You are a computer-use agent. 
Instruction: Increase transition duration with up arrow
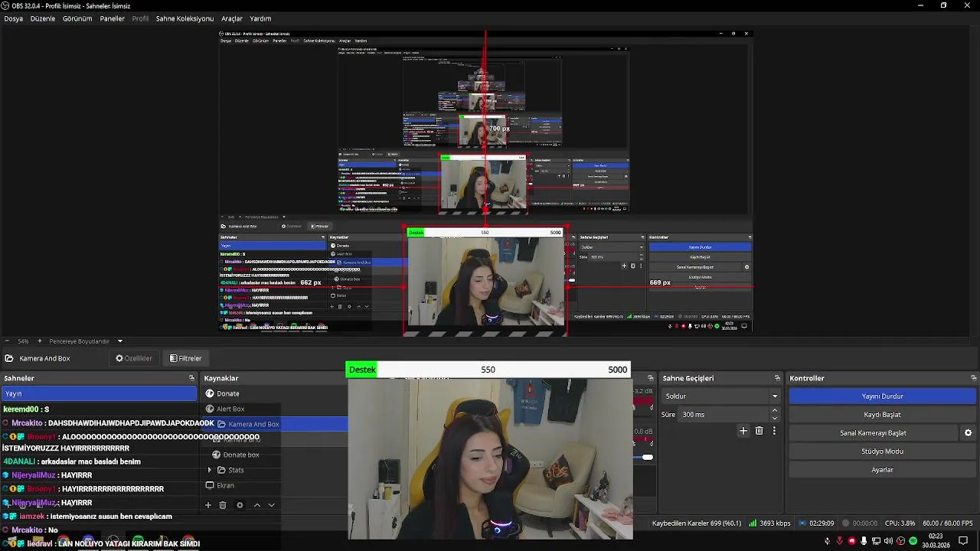[x=775, y=411]
